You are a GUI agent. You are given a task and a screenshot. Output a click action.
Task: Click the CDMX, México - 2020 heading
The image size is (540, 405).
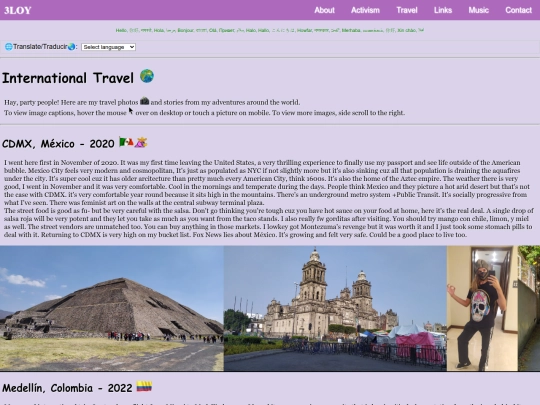tap(58, 144)
